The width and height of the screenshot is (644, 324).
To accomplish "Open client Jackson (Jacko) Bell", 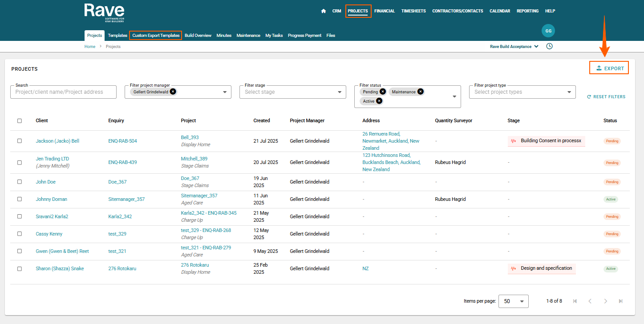I will [x=57, y=141].
